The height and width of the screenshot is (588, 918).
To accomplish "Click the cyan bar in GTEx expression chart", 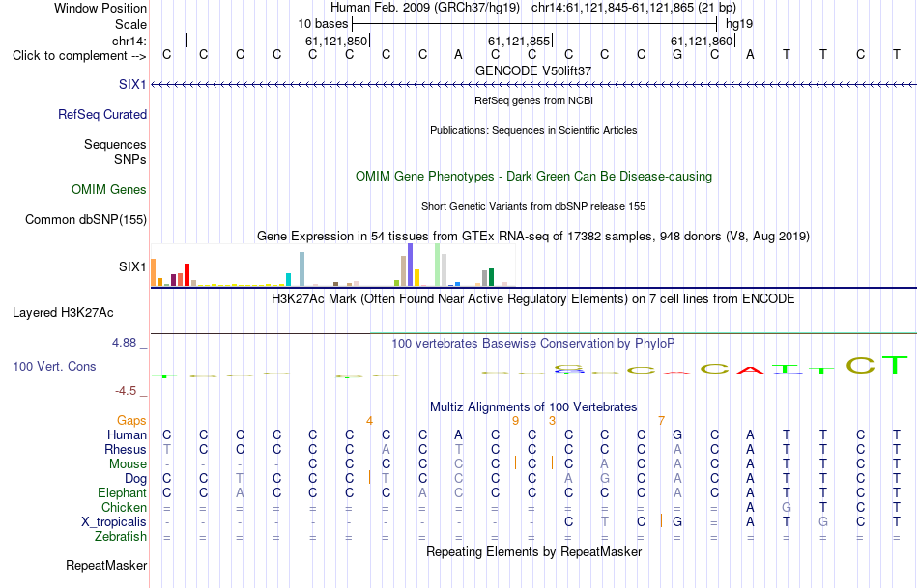I will point(288,280).
